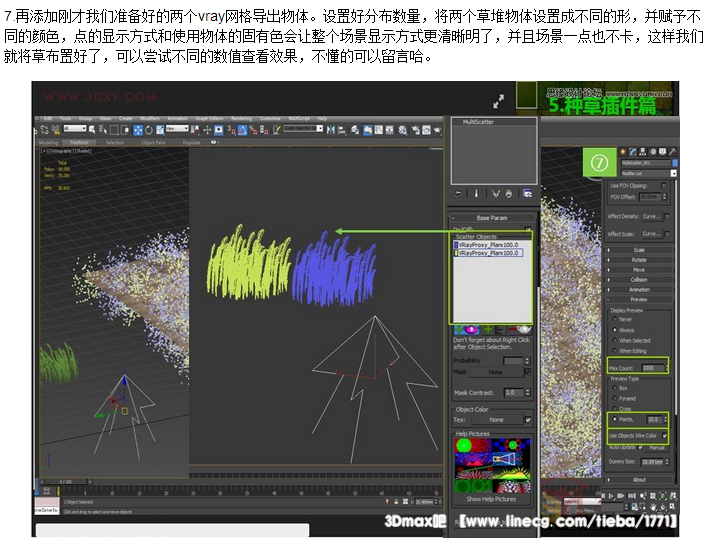
Task: Toggle the Angle Snap icon
Action: [x=242, y=130]
